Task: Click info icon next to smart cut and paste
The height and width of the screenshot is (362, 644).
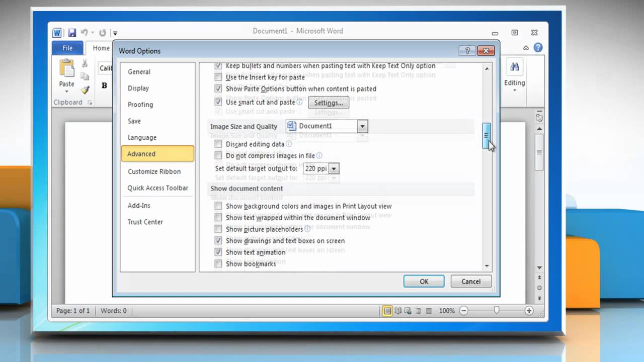Action: 299,102
